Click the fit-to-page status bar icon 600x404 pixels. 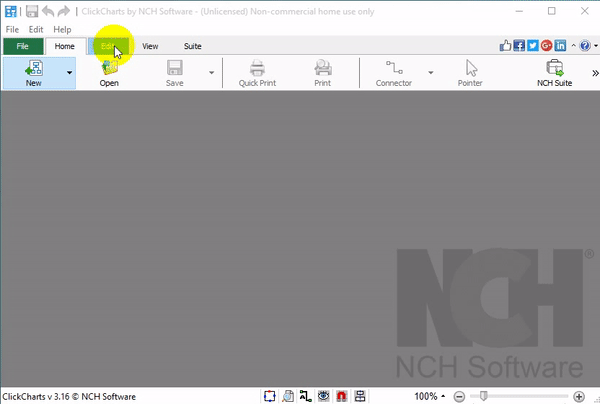click(x=269, y=396)
